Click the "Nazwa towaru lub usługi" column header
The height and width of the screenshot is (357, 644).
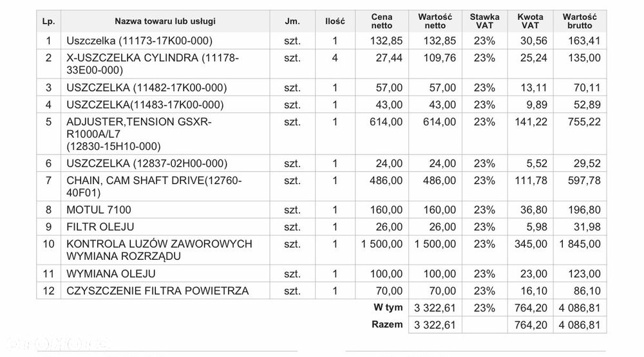[166, 21]
